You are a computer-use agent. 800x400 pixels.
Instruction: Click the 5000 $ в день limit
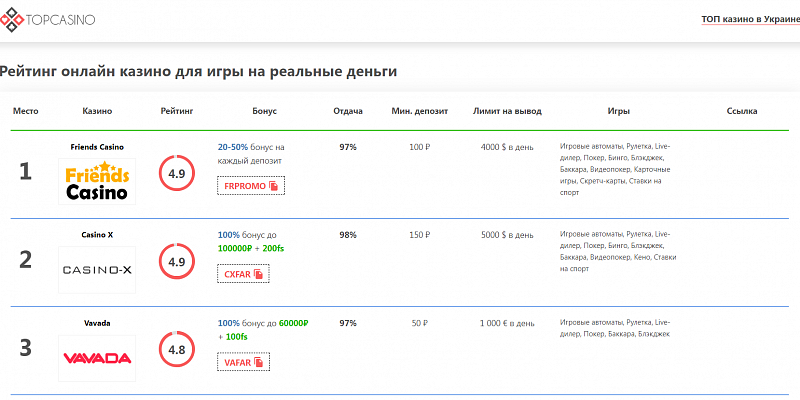coord(507,235)
